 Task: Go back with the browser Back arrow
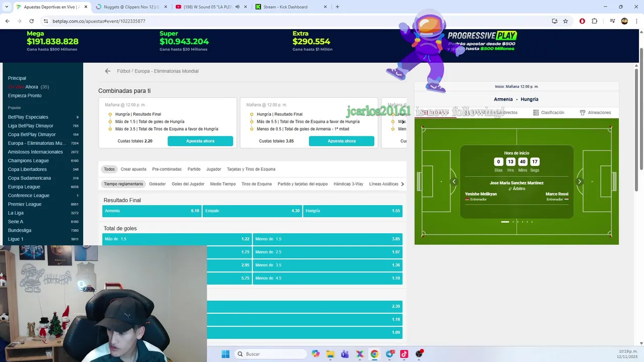pos(7,21)
